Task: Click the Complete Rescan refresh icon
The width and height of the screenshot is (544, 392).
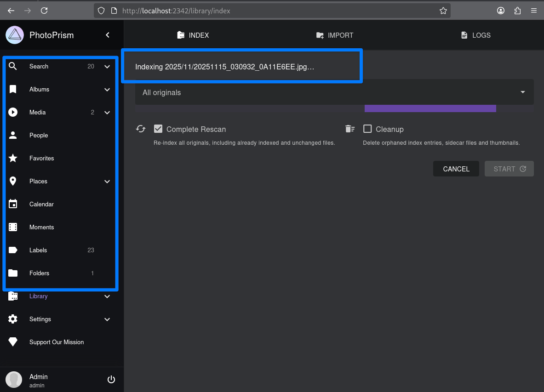Action: pos(141,129)
